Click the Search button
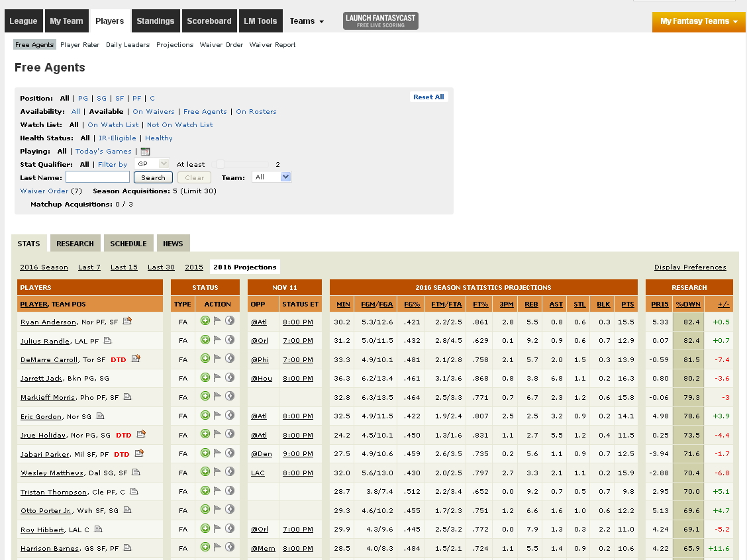Image resolution: width=747 pixels, height=560 pixels. [x=154, y=177]
